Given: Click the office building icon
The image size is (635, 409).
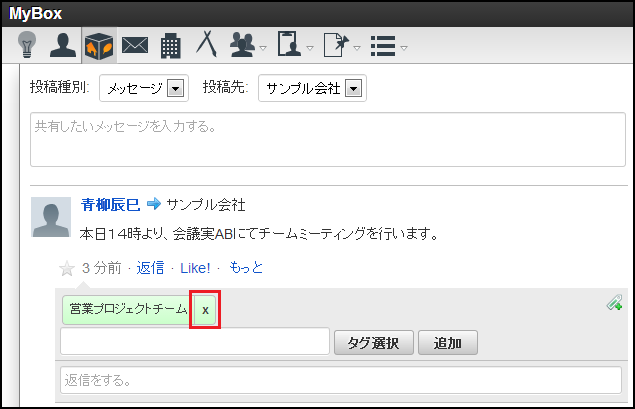Looking at the screenshot, I should click(170, 45).
